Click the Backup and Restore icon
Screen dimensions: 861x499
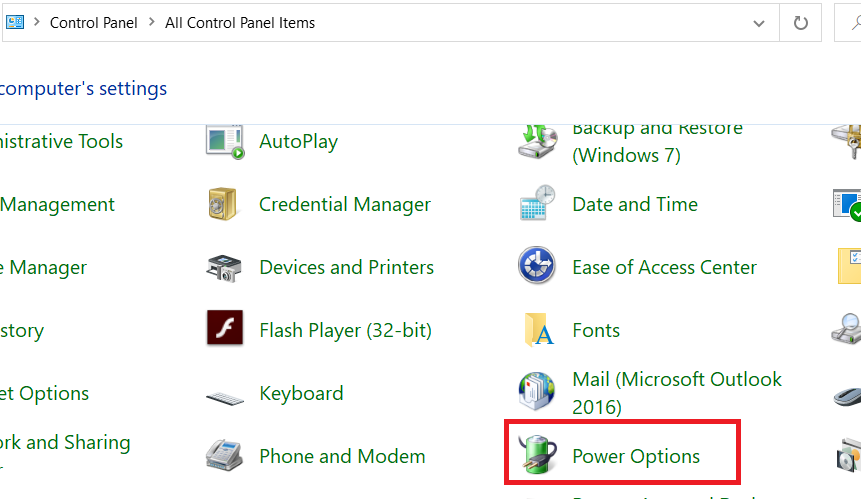point(537,141)
